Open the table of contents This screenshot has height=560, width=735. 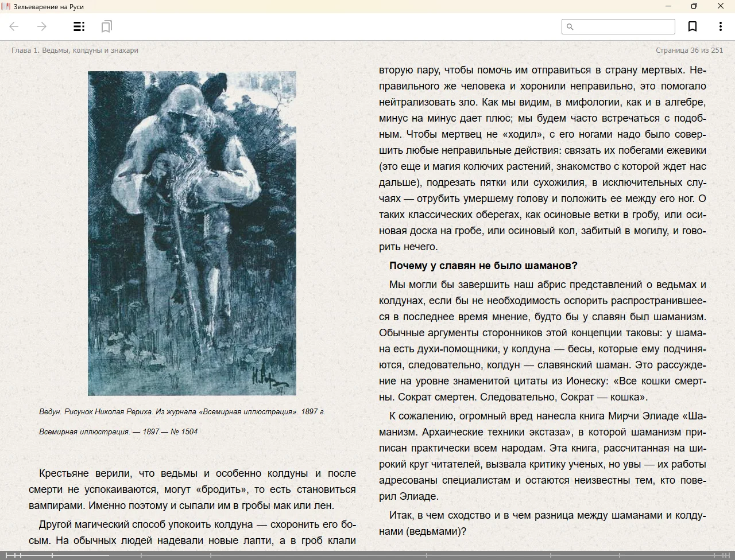click(x=79, y=26)
